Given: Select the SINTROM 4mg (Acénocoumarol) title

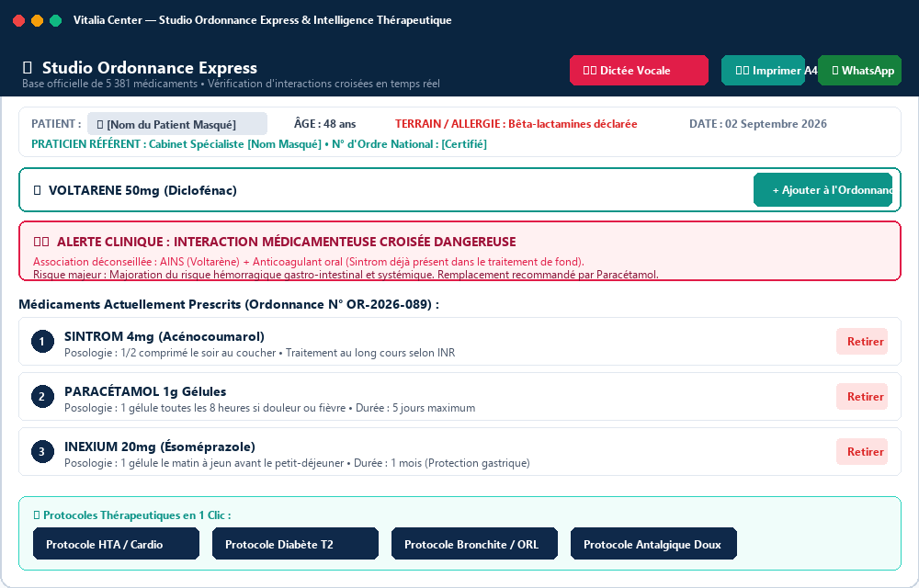Looking at the screenshot, I should click(x=165, y=336).
